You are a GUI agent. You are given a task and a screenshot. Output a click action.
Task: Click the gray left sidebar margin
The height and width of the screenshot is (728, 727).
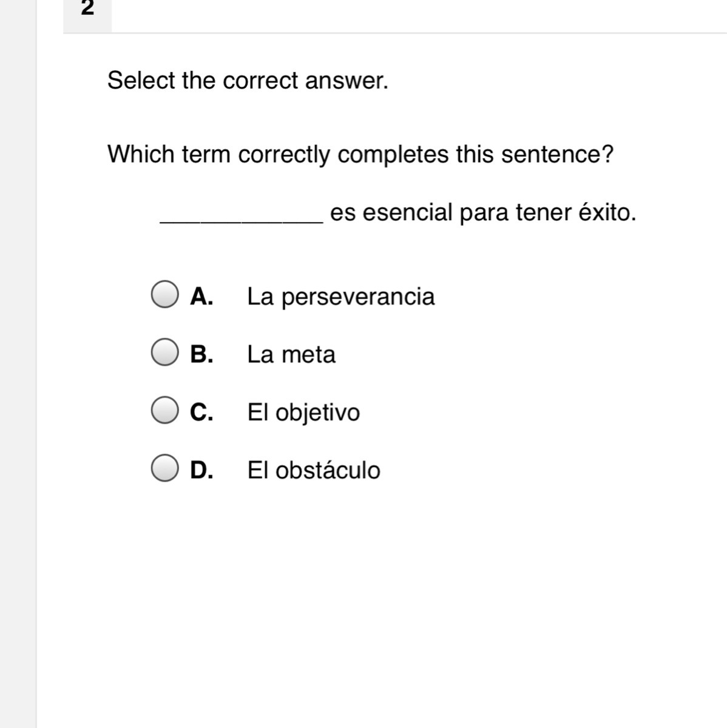pyautogui.click(x=18, y=364)
